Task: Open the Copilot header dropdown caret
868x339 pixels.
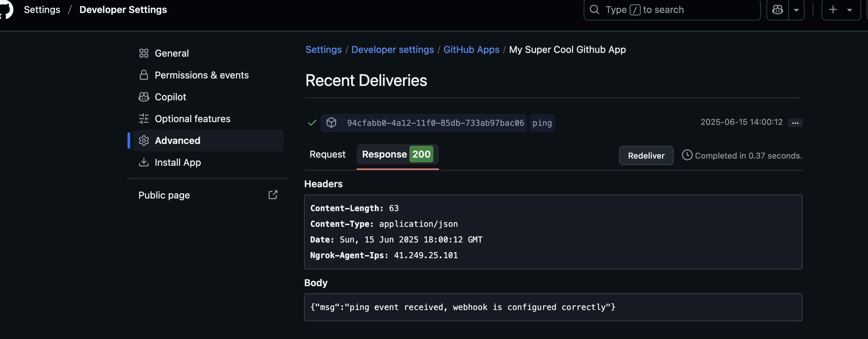Action: (x=797, y=10)
